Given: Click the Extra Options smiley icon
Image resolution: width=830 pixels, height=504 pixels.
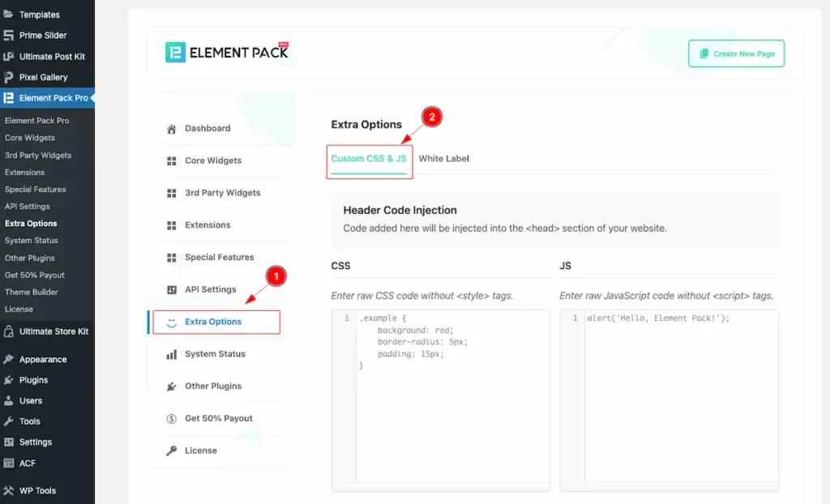Looking at the screenshot, I should (171, 322).
